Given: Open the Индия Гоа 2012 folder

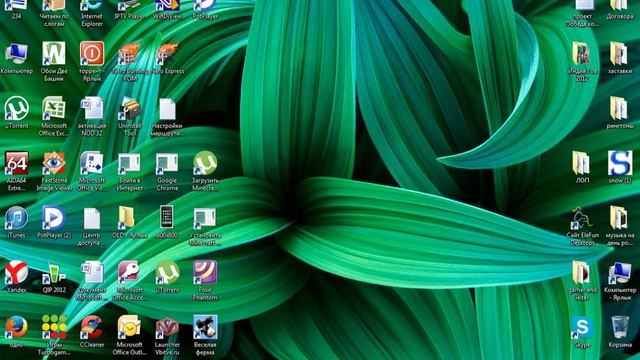Looking at the screenshot, I should tap(582, 61).
